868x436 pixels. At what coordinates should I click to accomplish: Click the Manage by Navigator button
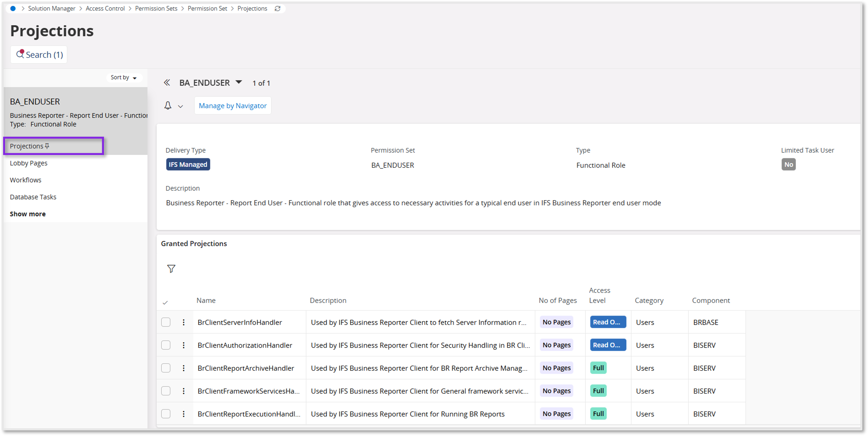[232, 106]
